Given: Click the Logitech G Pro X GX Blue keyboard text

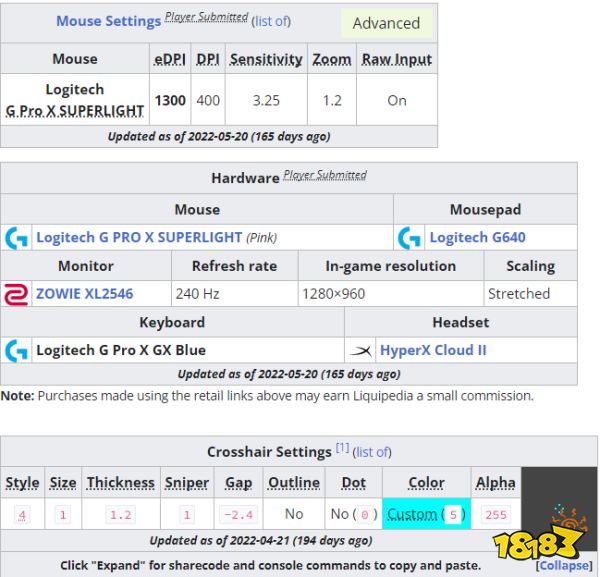Looking at the screenshot, I should 121,350.
